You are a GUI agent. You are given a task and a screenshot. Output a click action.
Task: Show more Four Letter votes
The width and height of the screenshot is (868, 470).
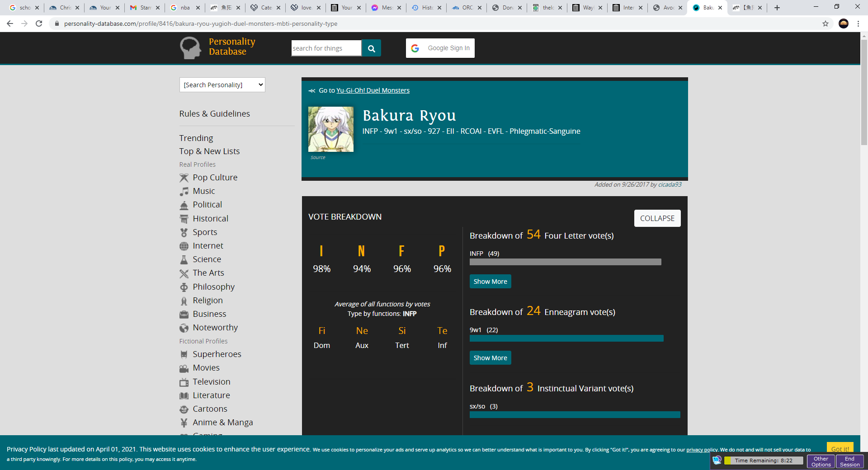[x=491, y=282]
